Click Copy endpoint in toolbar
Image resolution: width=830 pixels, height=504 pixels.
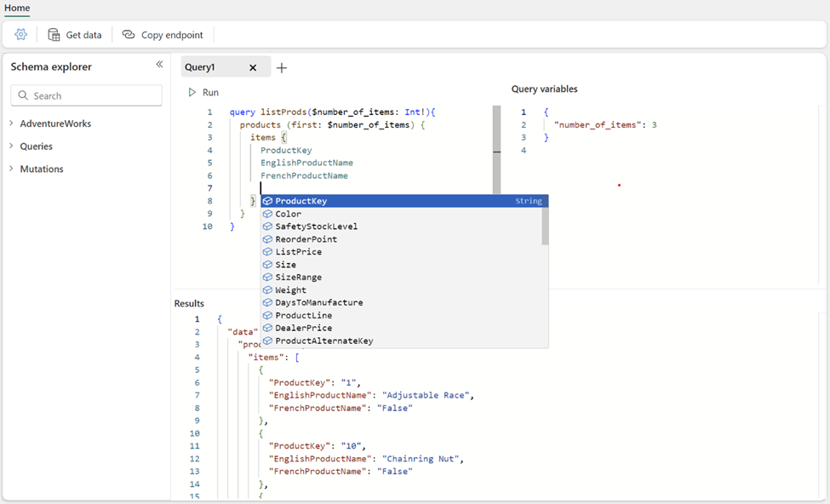[163, 35]
